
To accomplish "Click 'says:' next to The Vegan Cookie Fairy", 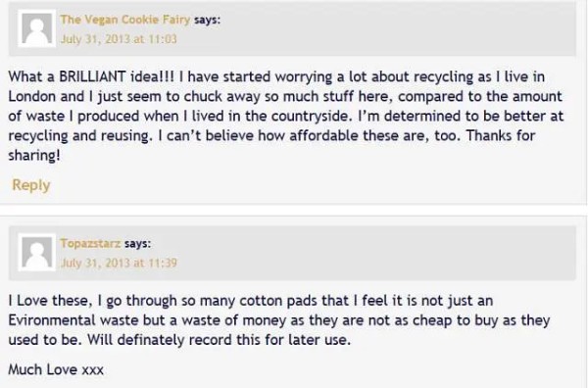I will pyautogui.click(x=208, y=20).
